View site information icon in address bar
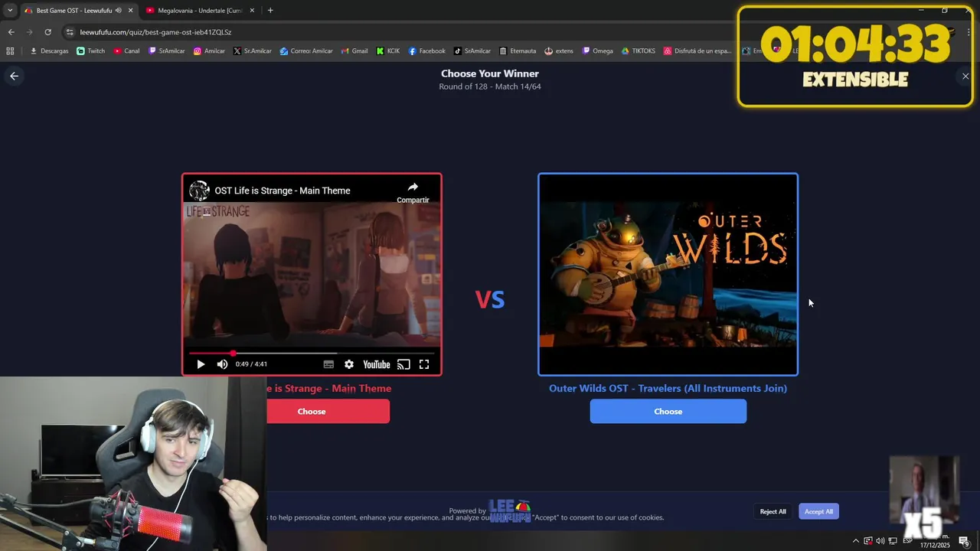 point(70,32)
